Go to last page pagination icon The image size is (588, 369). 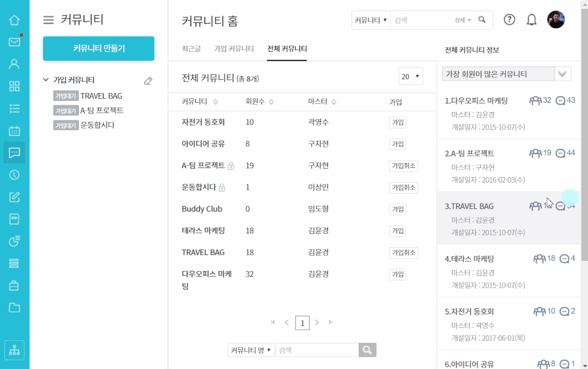tap(331, 322)
